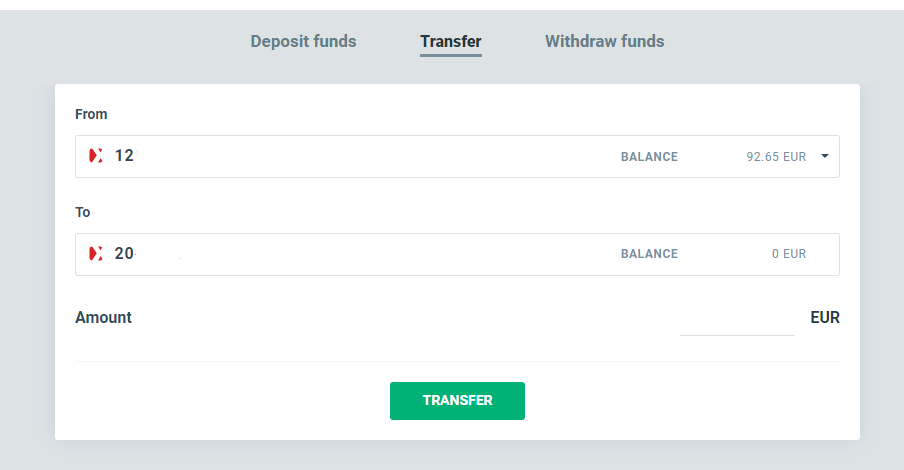Click account number 12 in From field
The height and width of the screenshot is (470, 904).
(124, 156)
